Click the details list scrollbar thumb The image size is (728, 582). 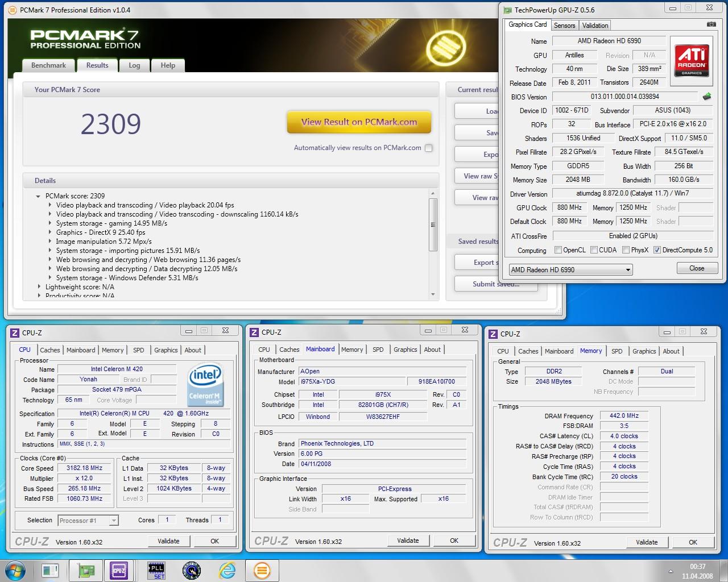pos(433,225)
